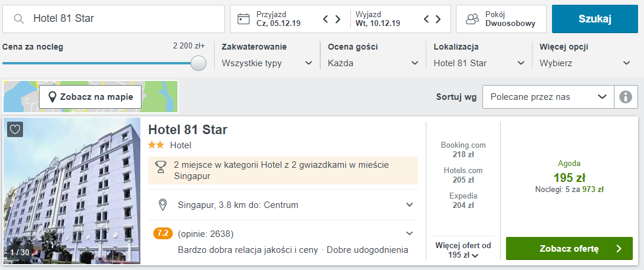Open the Sortuj wg sort dropdown
The height and width of the screenshot is (270, 644).
pyautogui.click(x=548, y=97)
